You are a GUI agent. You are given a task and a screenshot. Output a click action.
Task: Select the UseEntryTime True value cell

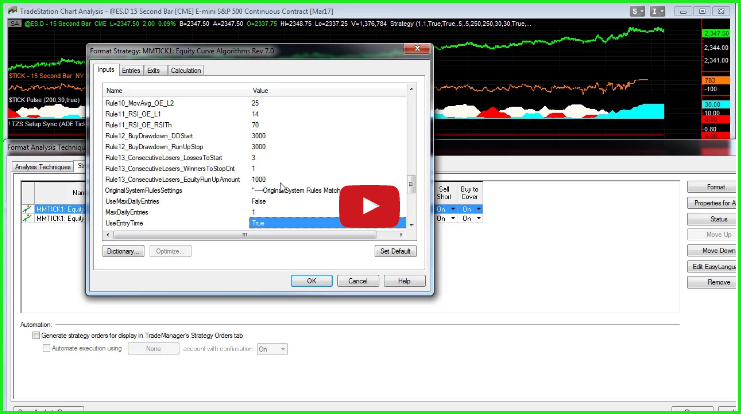click(x=327, y=223)
